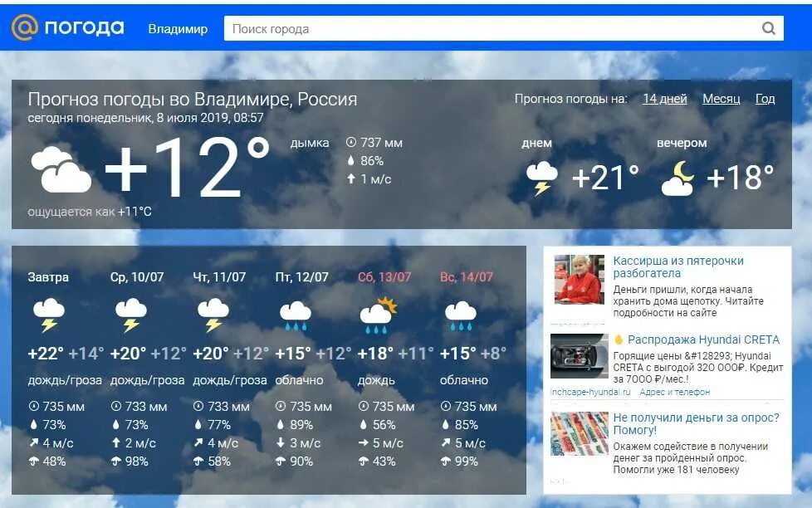
Task: Click the search magnifier icon
Action: (x=769, y=28)
